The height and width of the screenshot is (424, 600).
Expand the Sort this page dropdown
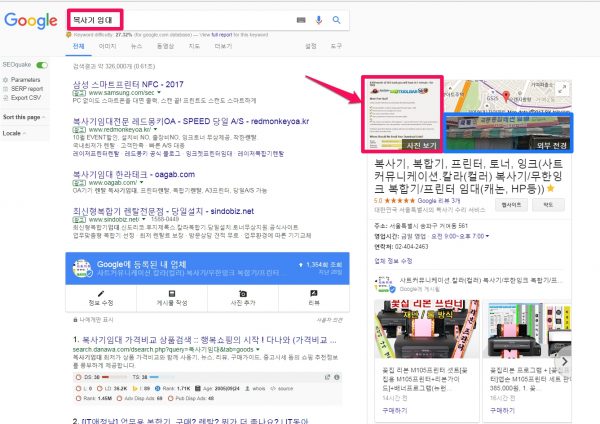point(24,117)
